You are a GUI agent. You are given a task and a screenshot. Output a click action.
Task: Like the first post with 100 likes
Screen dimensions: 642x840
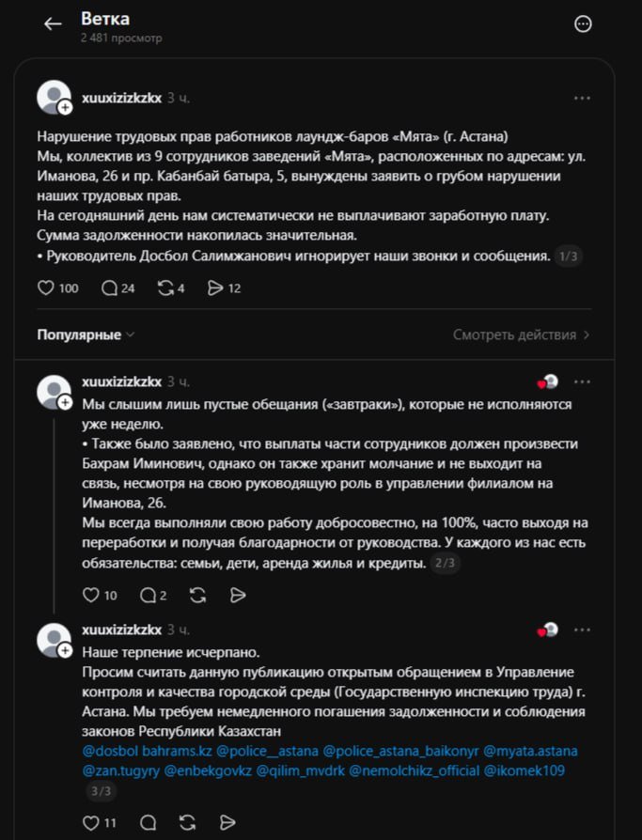[46, 288]
